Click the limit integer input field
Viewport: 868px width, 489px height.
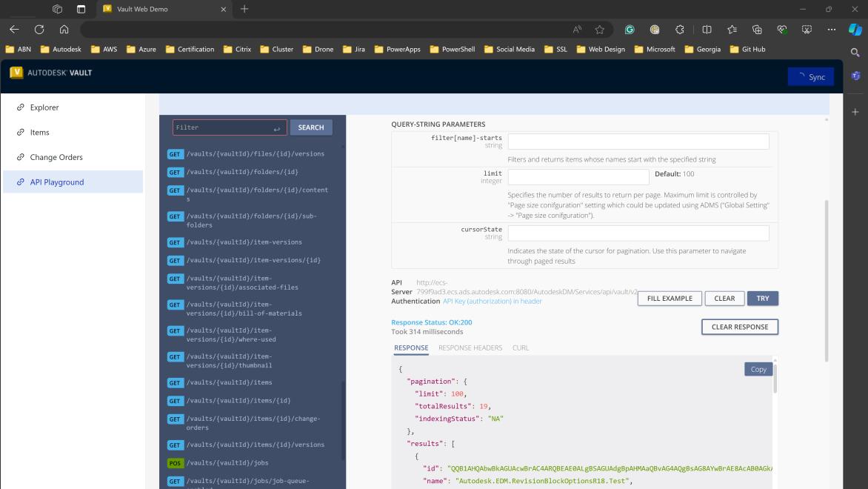pos(578,176)
